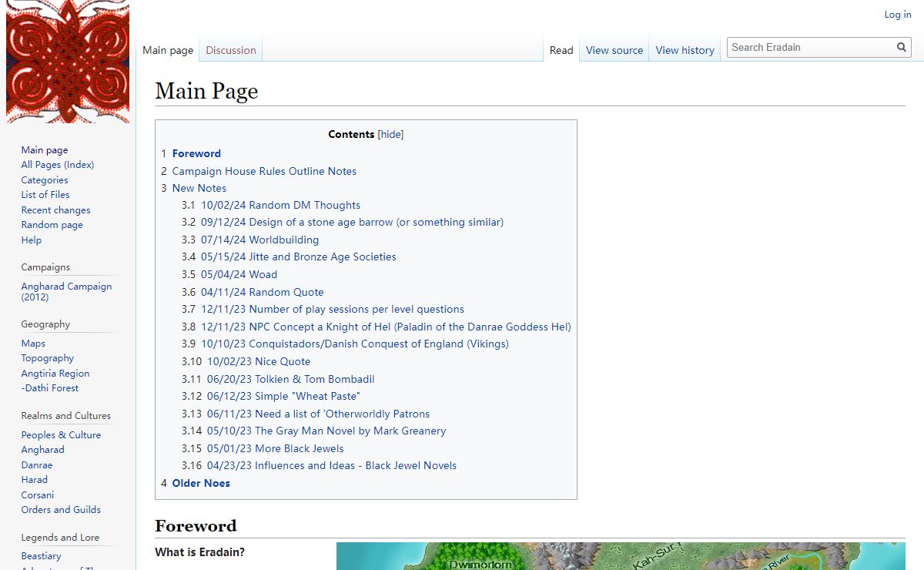Image resolution: width=924 pixels, height=570 pixels.
Task: Open Peoples & Culture page
Action: tap(62, 435)
